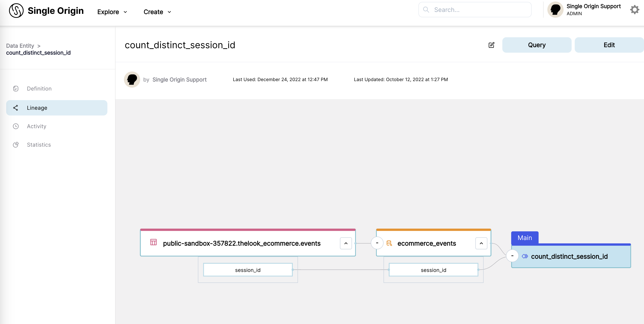
Task: Open the Create dropdown menu
Action: [157, 12]
